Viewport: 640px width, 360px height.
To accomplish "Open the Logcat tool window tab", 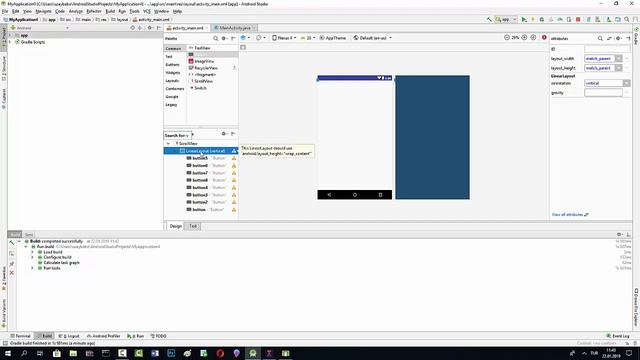I will pyautogui.click(x=69, y=336).
